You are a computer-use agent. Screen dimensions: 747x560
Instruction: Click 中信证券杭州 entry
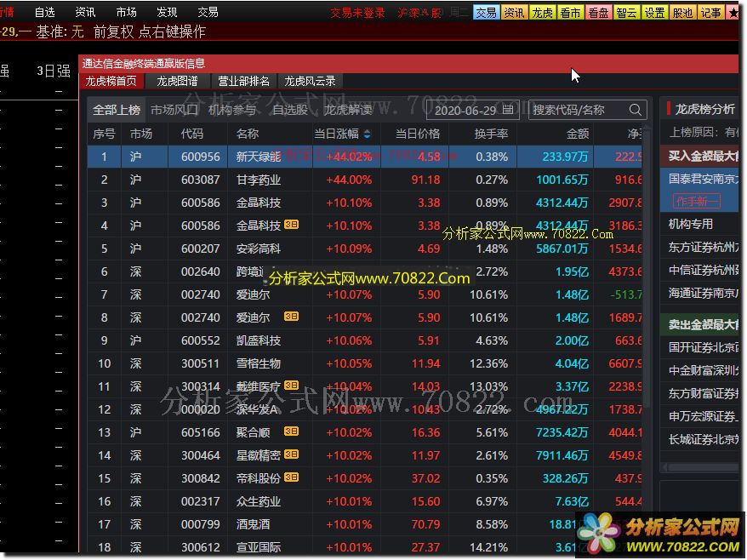point(703,271)
